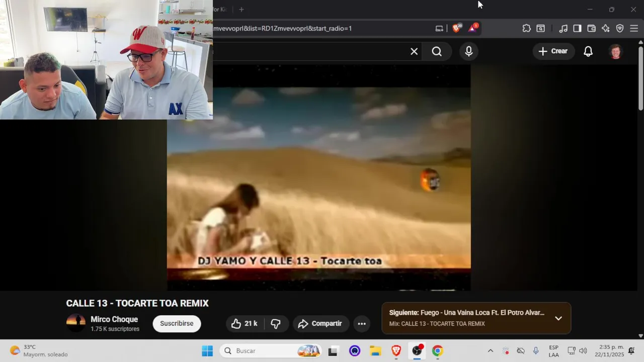Open the YouTube account avatar menu
Image resolution: width=644 pixels, height=362 pixels.
(616, 51)
